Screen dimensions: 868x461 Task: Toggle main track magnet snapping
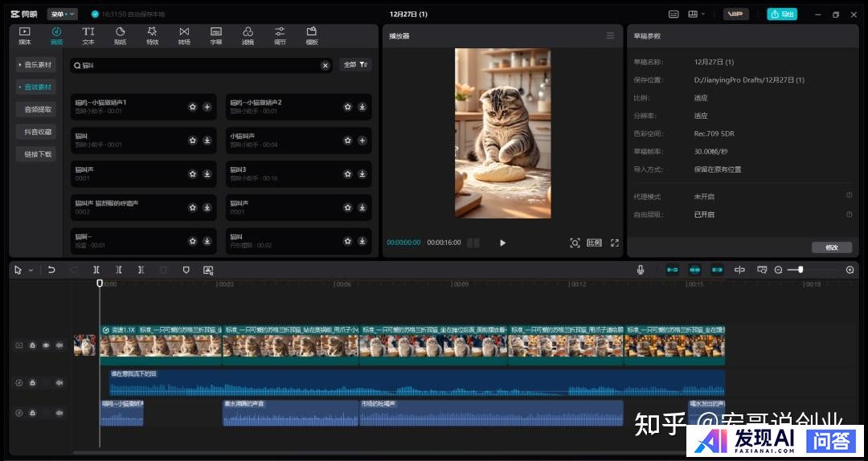click(x=672, y=270)
